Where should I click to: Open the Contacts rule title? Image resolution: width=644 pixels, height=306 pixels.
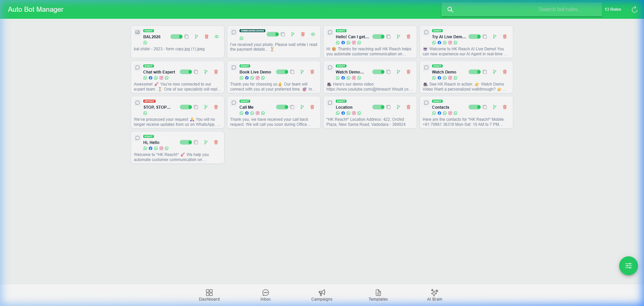(x=440, y=107)
